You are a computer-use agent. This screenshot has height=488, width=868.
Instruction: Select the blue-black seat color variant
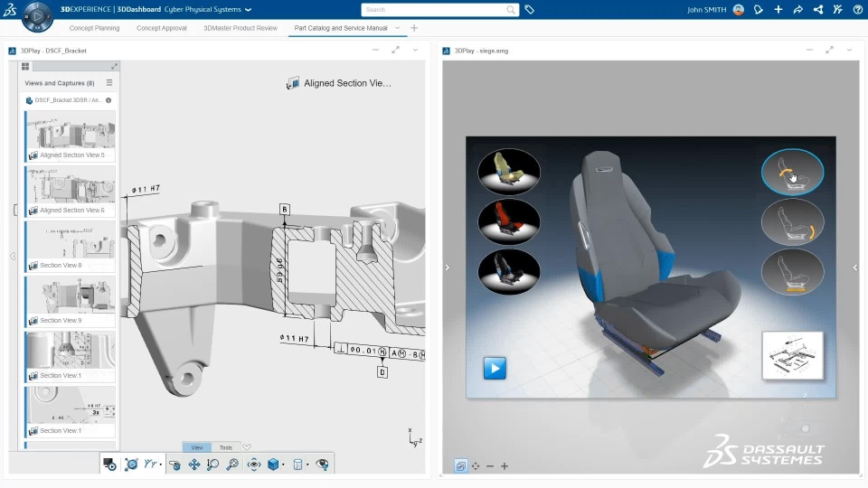(x=509, y=271)
